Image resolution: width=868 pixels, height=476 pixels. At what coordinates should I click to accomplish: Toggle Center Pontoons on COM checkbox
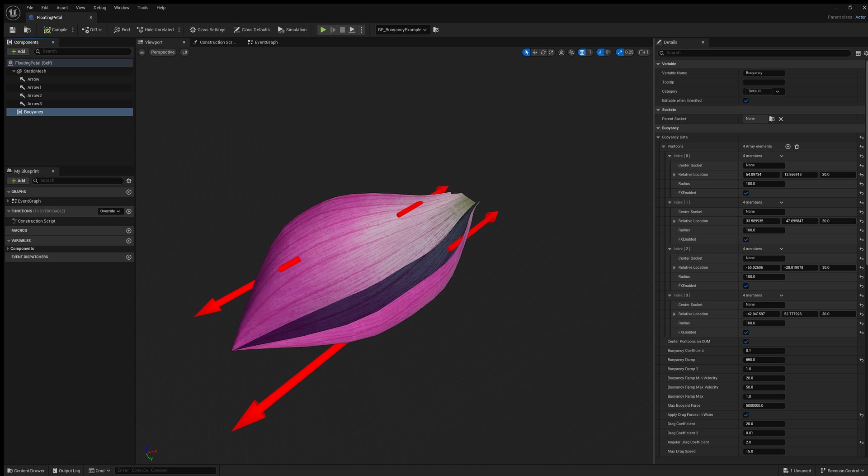coord(746,342)
